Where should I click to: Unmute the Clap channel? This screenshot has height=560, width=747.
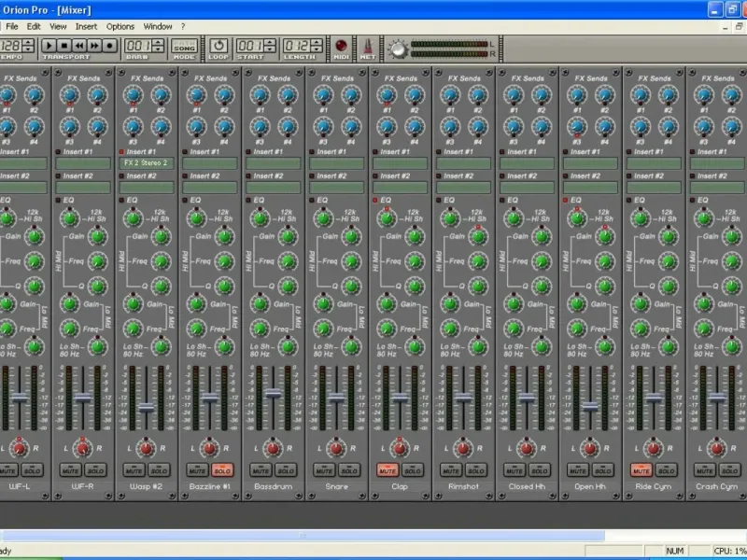click(x=387, y=469)
